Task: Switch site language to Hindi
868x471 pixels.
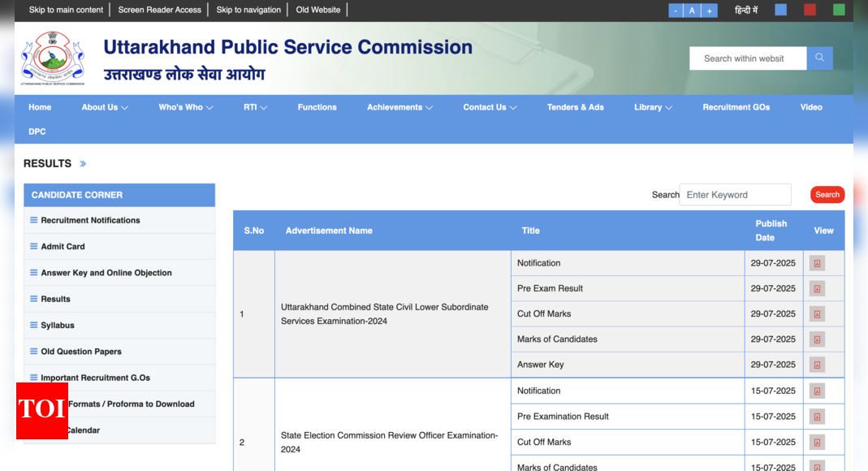Action: click(x=745, y=10)
